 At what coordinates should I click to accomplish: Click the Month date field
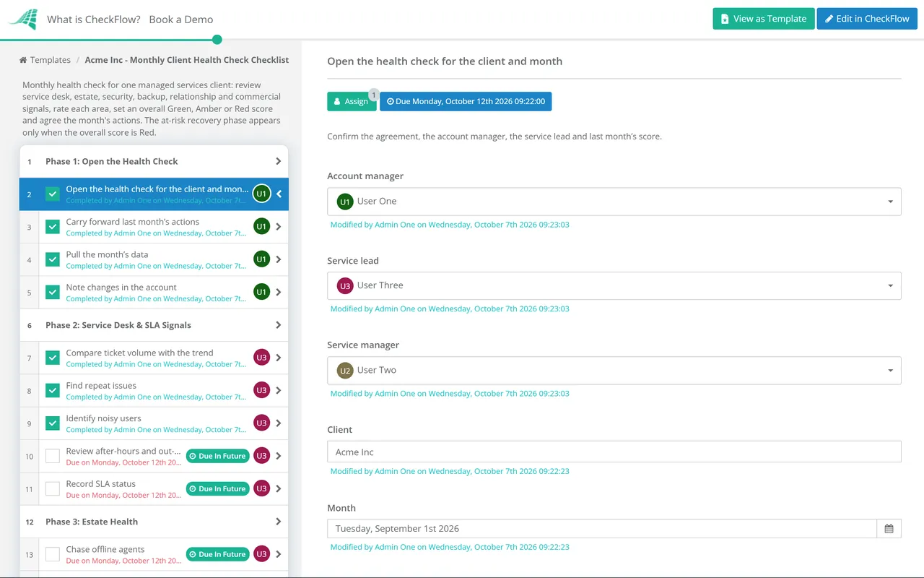pyautogui.click(x=602, y=529)
